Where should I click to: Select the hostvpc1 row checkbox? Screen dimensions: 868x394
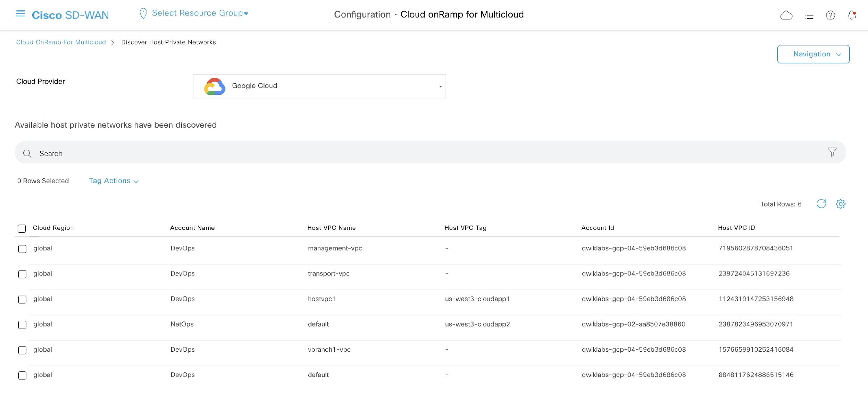(x=22, y=300)
